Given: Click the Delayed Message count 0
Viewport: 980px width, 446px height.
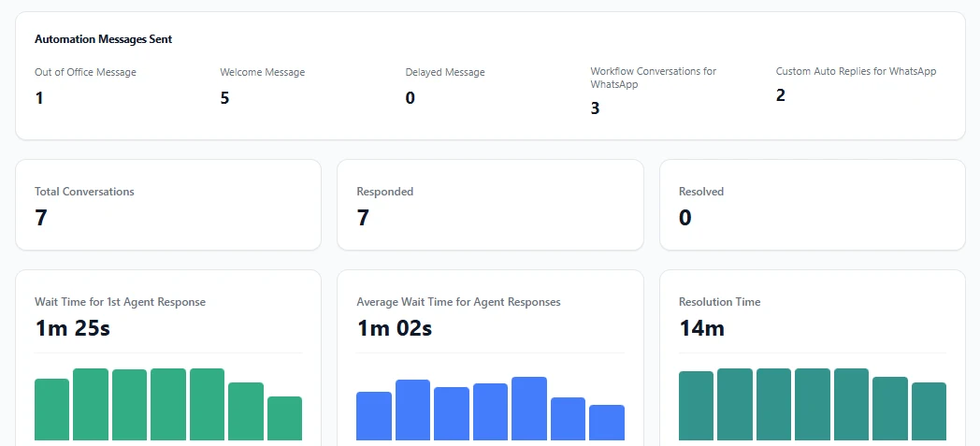Looking at the screenshot, I should [x=410, y=98].
